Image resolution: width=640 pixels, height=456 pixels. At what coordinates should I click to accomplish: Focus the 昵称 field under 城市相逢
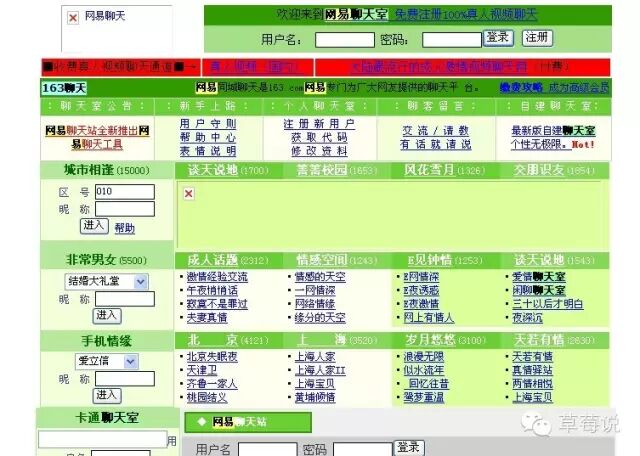[125, 209]
